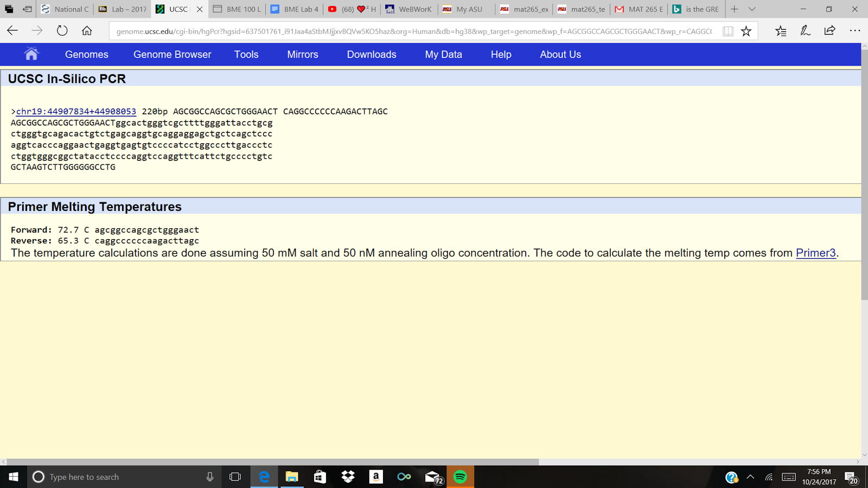Open Spotify from the taskbar

pos(460,477)
